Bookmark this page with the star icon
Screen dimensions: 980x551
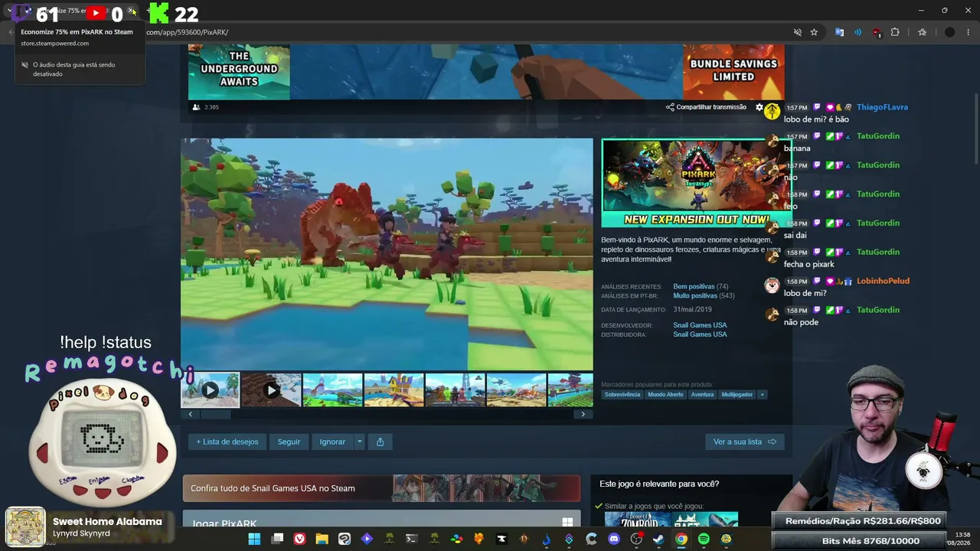coord(814,32)
